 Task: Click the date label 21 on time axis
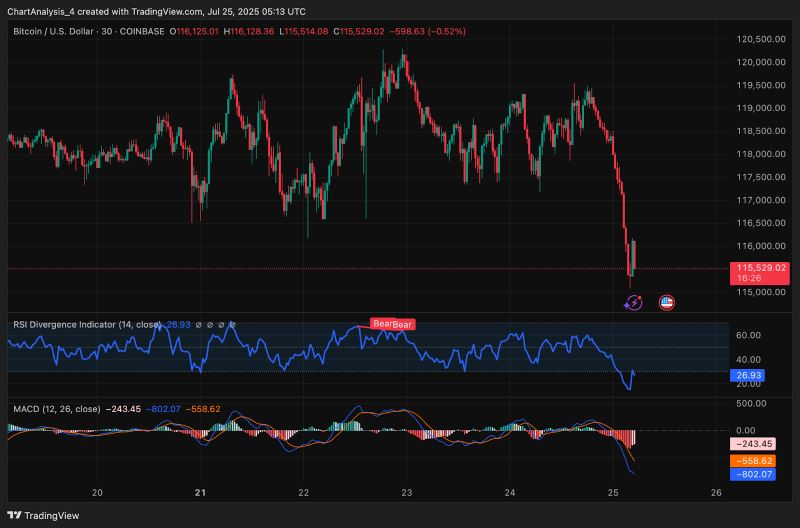coord(201,493)
